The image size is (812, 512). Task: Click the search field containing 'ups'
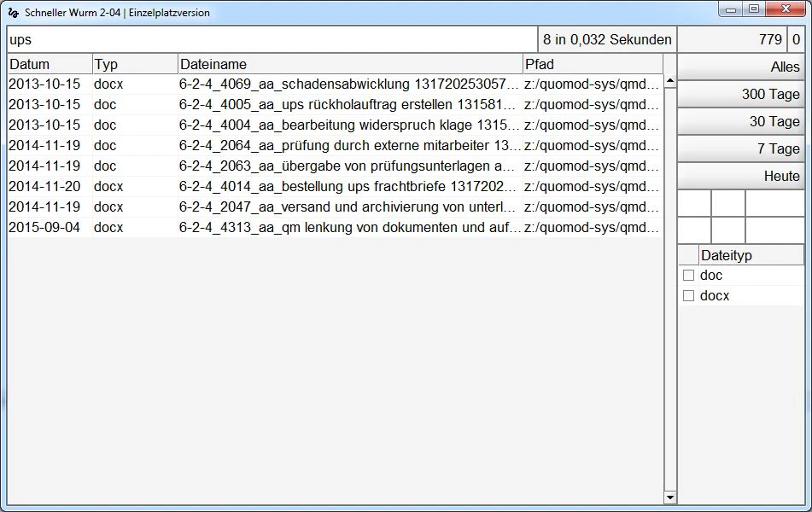click(272, 39)
